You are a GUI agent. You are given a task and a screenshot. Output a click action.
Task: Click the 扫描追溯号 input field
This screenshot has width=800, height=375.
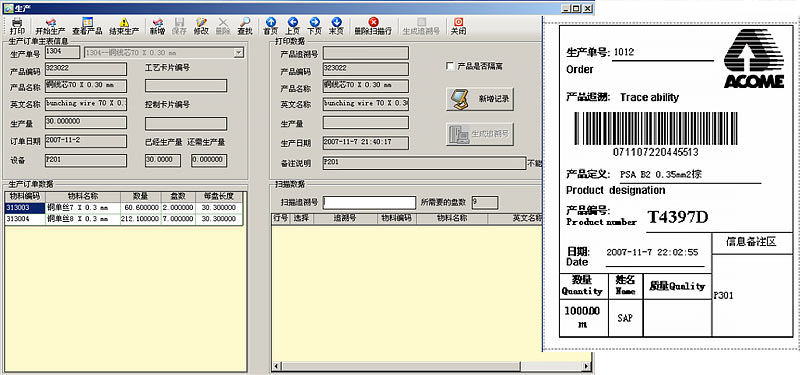tap(369, 203)
